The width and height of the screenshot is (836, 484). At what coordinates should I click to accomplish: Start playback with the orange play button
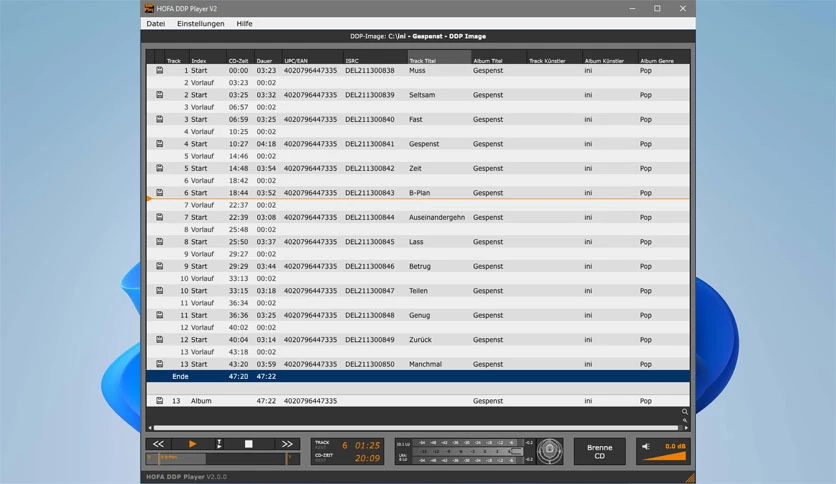tap(192, 443)
